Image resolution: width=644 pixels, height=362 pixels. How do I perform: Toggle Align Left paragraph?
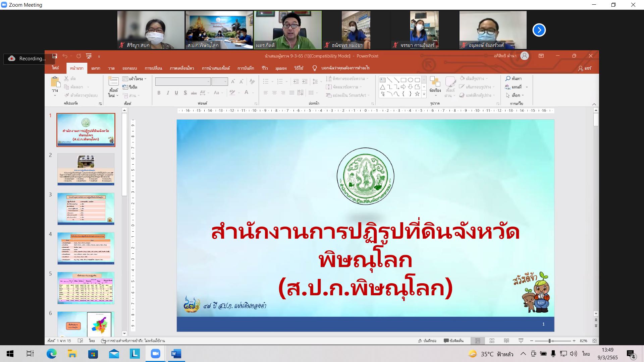(x=266, y=93)
